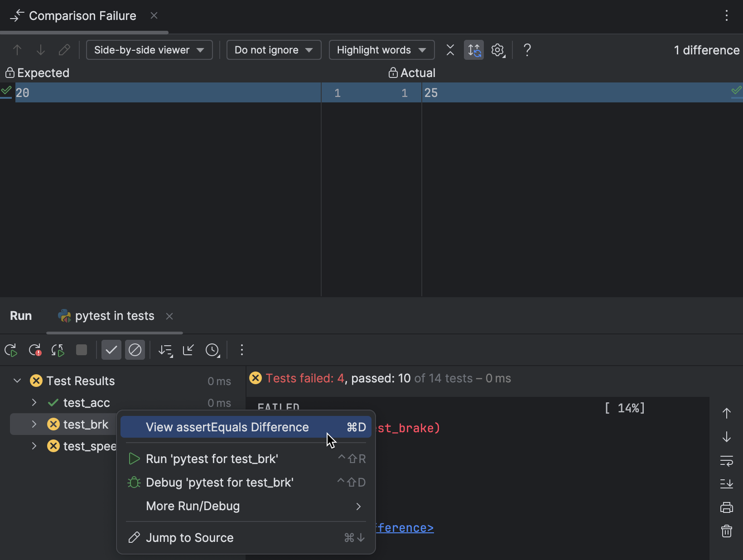Toggle synchronize scrolling in the diff viewer
Screen dimensions: 743x560
473,50
